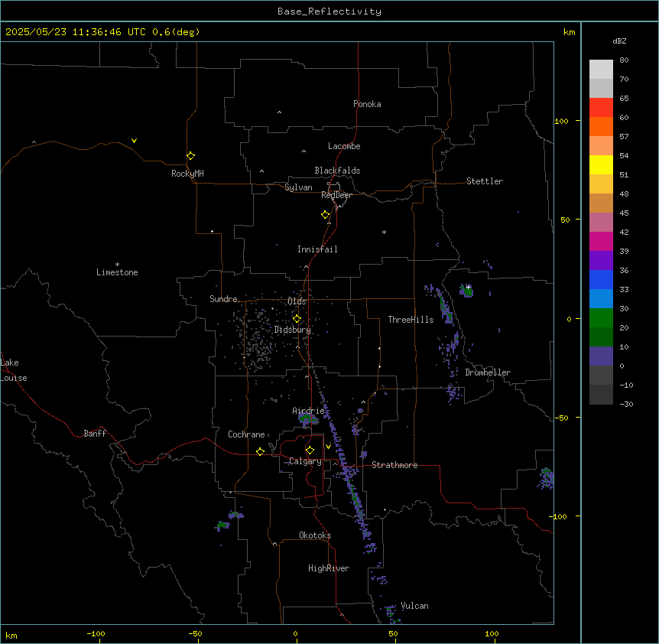This screenshot has width=659, height=644.
Task: Click the yellow diamond marker near RockyMH
Action: (190, 156)
